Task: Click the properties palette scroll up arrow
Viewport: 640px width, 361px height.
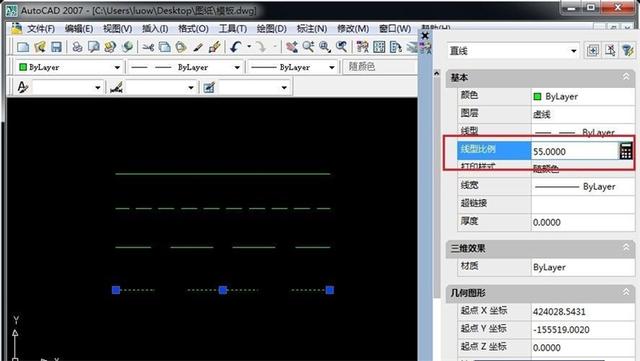Action: [x=436, y=74]
